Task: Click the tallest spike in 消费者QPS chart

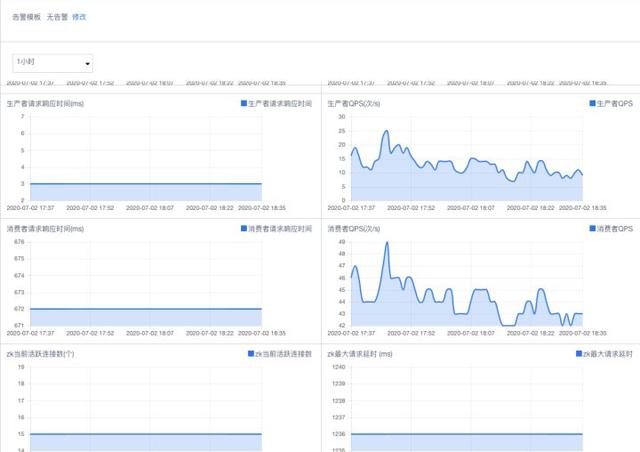Action: point(387,243)
